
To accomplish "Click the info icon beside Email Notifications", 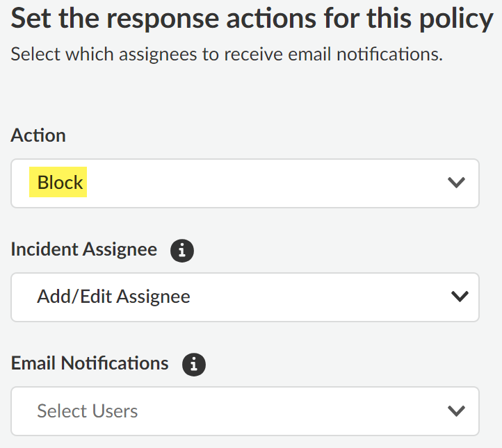I will coord(194,364).
